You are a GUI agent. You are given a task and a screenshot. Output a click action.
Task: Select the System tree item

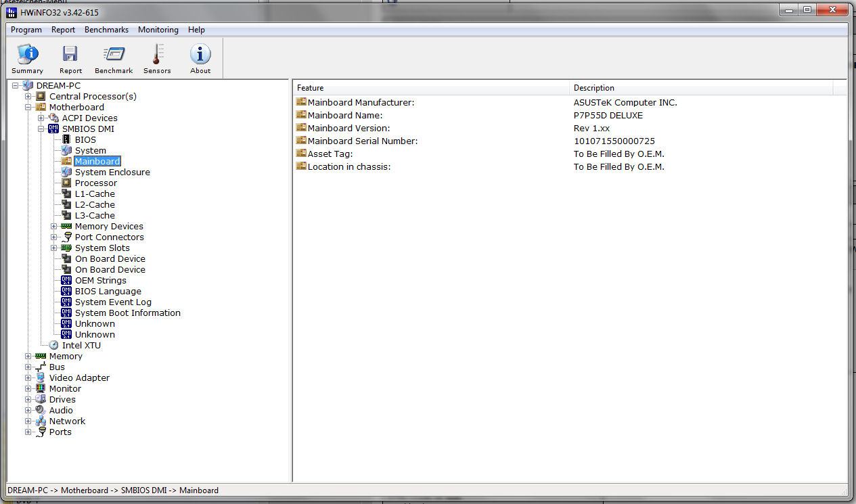point(91,151)
